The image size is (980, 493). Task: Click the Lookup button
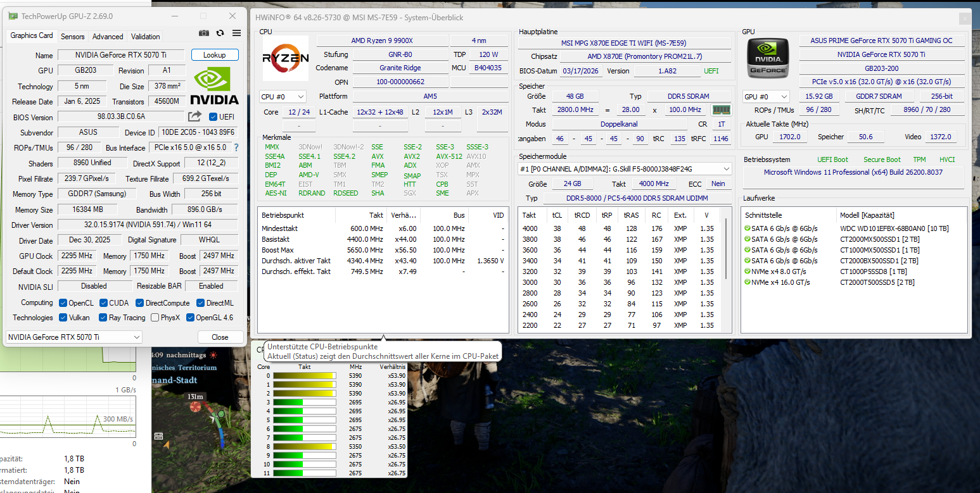pyautogui.click(x=215, y=55)
